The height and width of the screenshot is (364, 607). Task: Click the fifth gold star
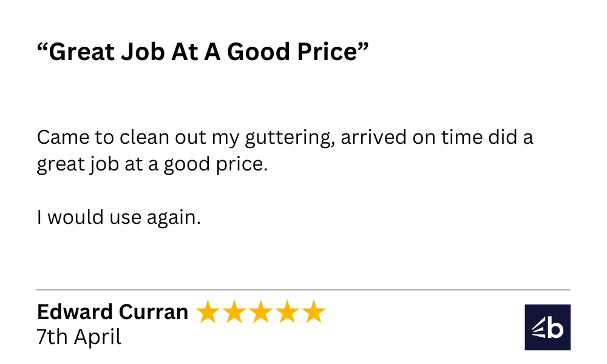point(314,311)
